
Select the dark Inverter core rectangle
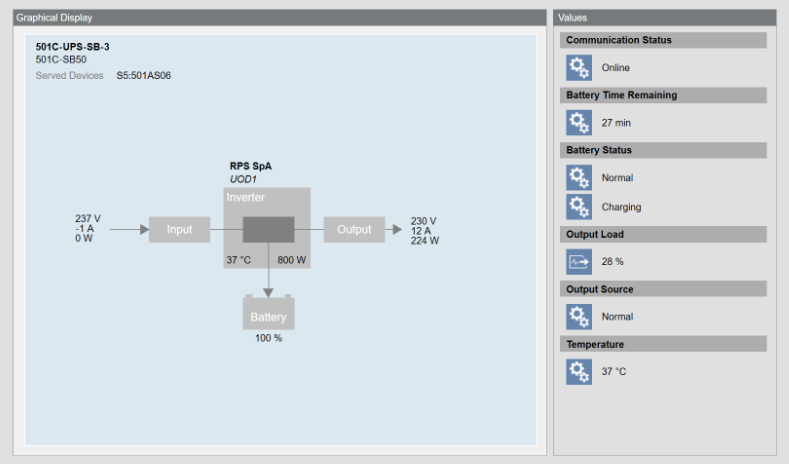[267, 229]
